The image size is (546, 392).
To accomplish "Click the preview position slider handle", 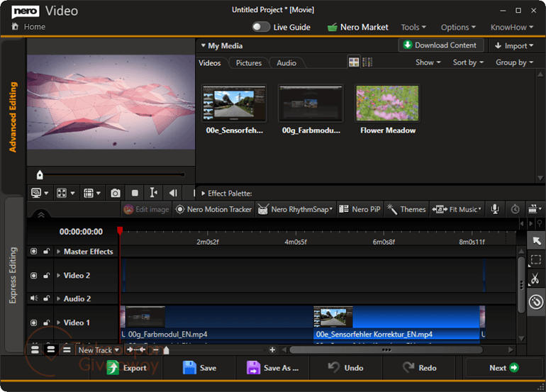I will pos(40,175).
